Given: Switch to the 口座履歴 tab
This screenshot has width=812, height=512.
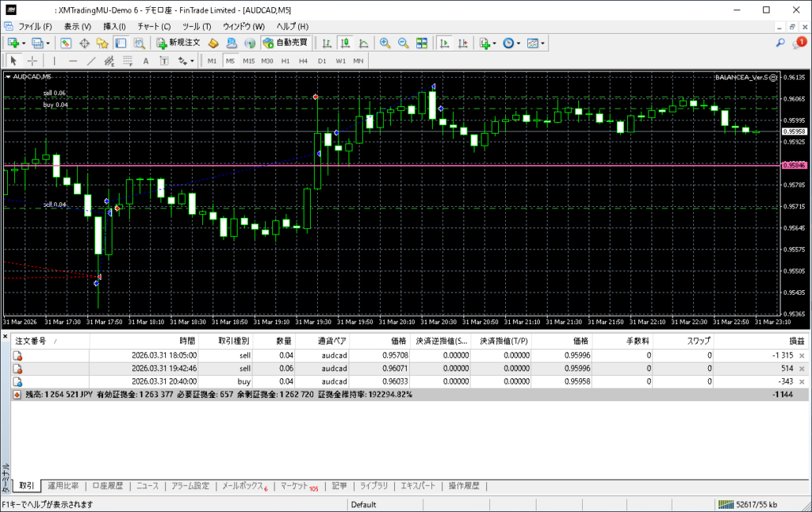Looking at the screenshot, I should pos(107,486).
